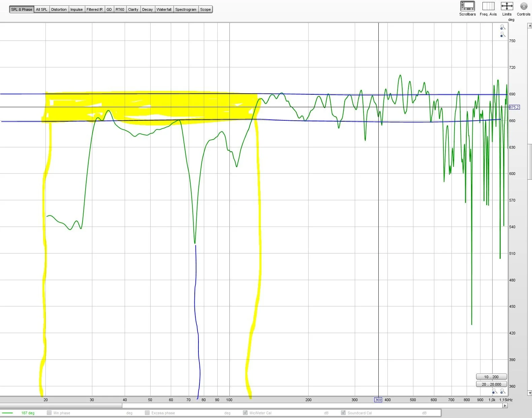Image resolution: width=532 pixels, height=418 pixels.
Task: Open the Distortion tab
Action: [x=59, y=9]
